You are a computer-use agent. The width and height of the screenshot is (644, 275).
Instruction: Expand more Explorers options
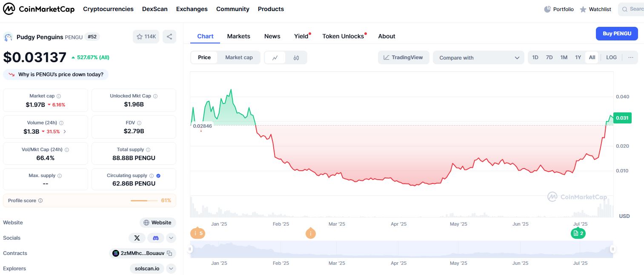(x=171, y=269)
